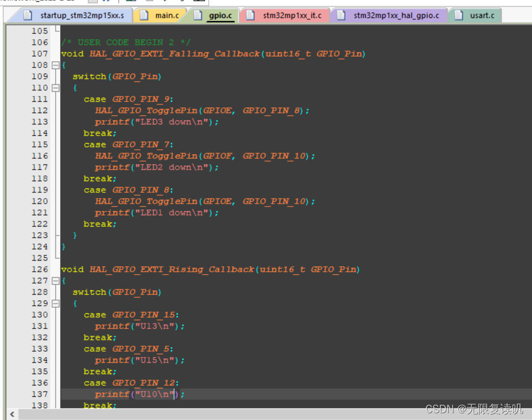Collapse the switch block at line 110
Viewport: 532px width, 420px height.
[56, 88]
